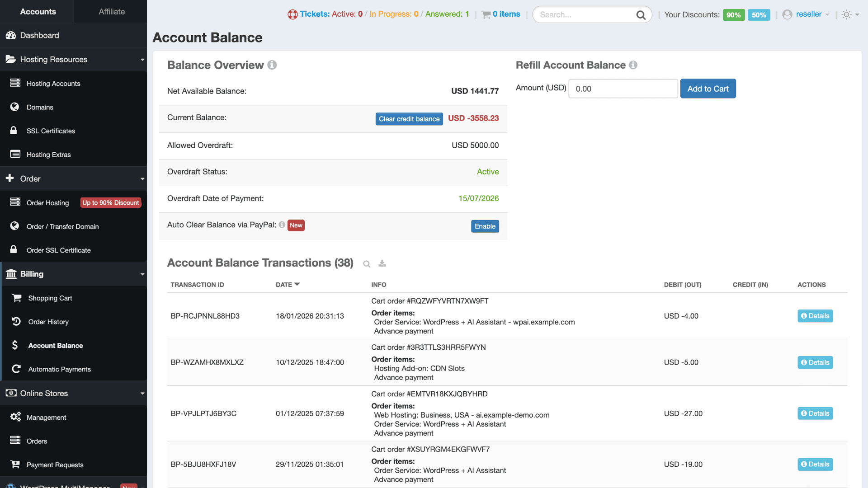
Task: Click the Refill Account Balance info icon
Action: (633, 65)
